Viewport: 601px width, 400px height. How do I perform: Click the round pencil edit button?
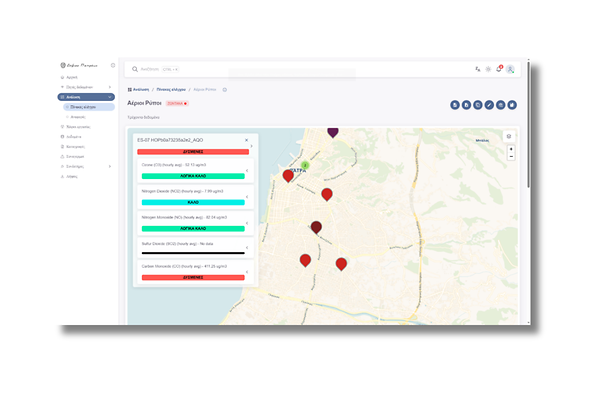tap(489, 105)
